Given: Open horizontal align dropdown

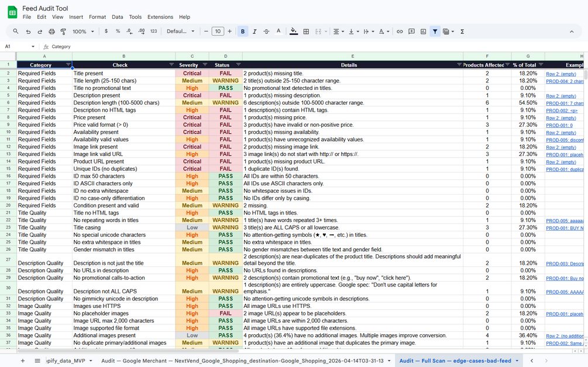Looking at the screenshot, I should click(x=339, y=32).
